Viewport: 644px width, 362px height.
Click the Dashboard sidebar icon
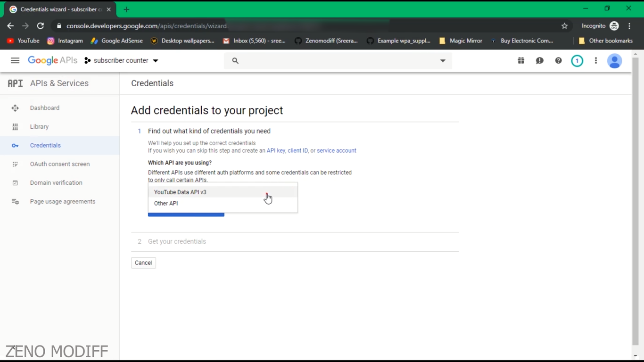coord(15,108)
